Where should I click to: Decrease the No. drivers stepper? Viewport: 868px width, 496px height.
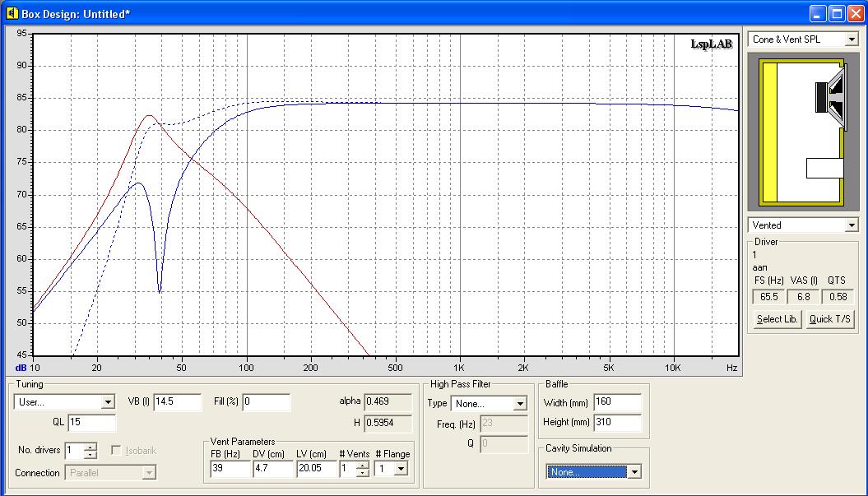click(x=91, y=455)
